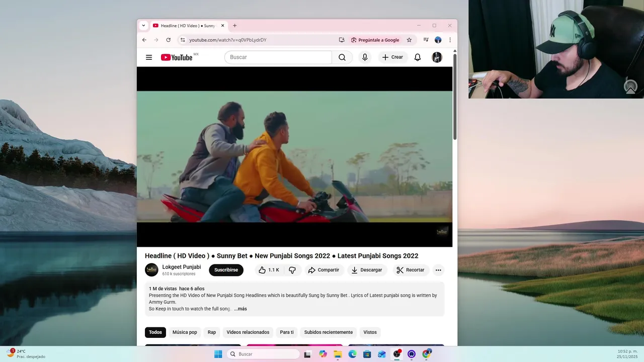Click the magnifier search button on YouTube
This screenshot has height=362, width=644.
coord(342,57)
